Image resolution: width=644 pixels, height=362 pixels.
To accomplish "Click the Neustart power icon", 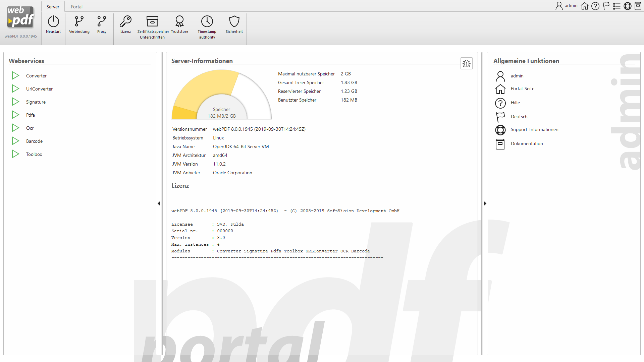I will point(53,22).
